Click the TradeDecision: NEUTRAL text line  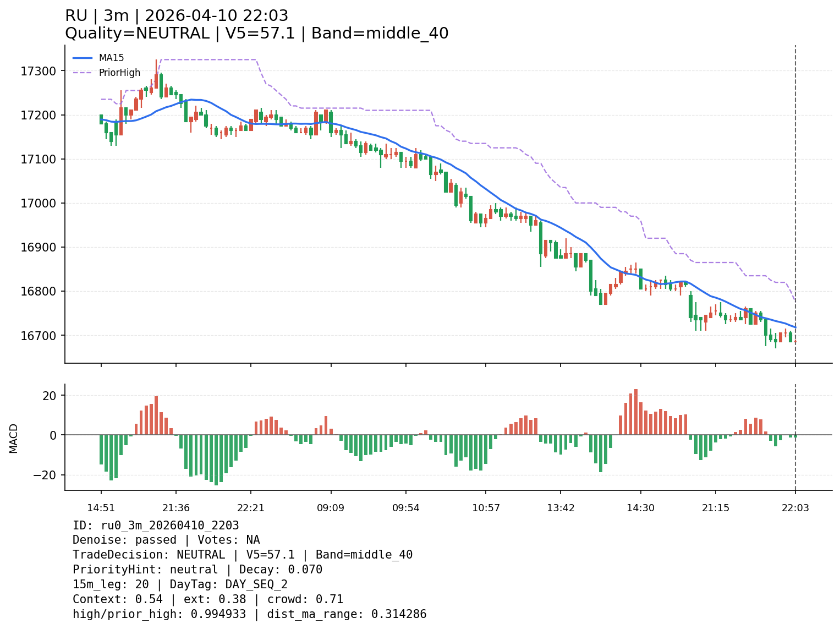(x=242, y=555)
